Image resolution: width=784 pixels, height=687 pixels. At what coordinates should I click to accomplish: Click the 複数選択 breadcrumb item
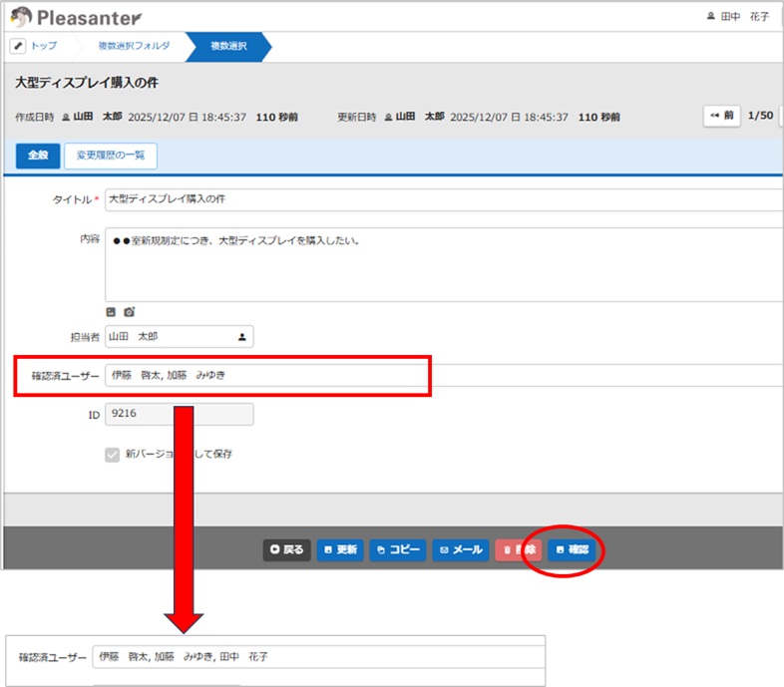coord(229,46)
